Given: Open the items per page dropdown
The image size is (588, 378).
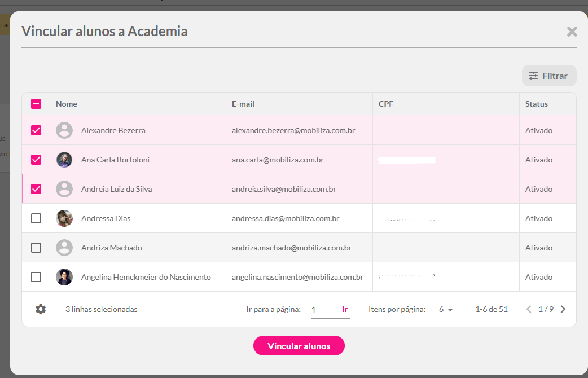Looking at the screenshot, I should click(446, 309).
